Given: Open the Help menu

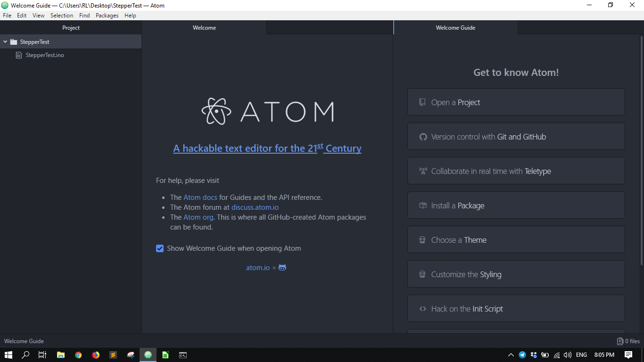Looking at the screenshot, I should [130, 16].
